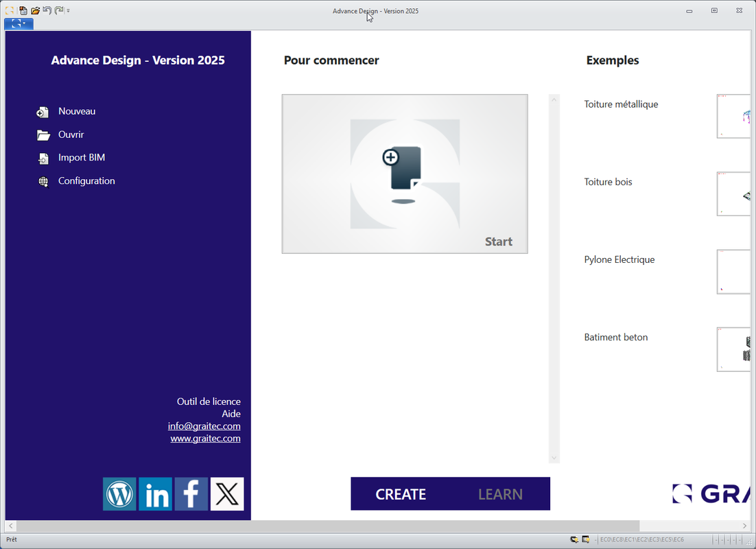Click the Toiture métallique preview thumbnail
The height and width of the screenshot is (549, 756).
[734, 116]
